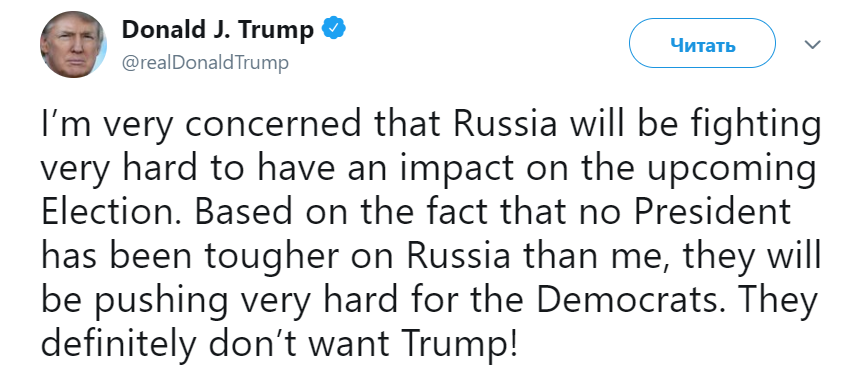Open the Donald J. Trump display name link
Image resolution: width=848 pixels, height=374 pixels.
(218, 30)
